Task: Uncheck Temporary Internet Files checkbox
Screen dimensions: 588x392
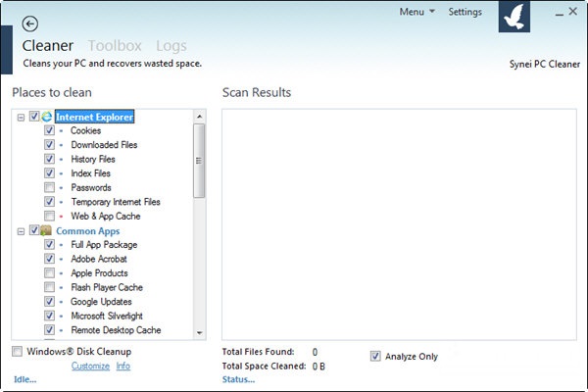Action: tap(49, 202)
